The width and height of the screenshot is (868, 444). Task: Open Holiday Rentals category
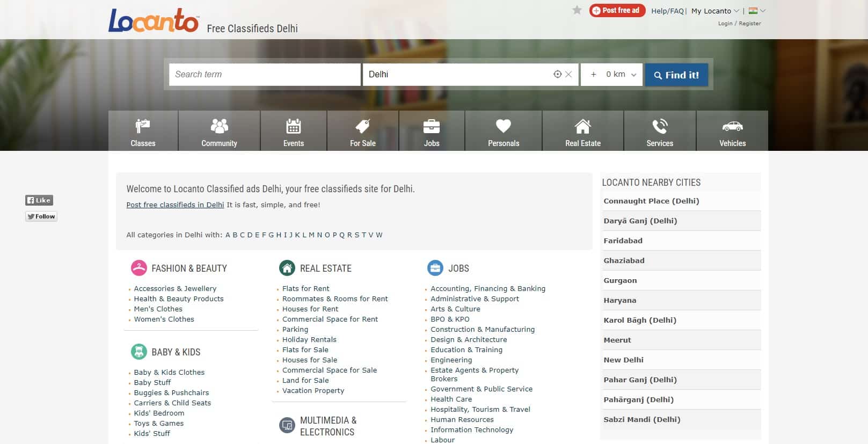coord(309,339)
